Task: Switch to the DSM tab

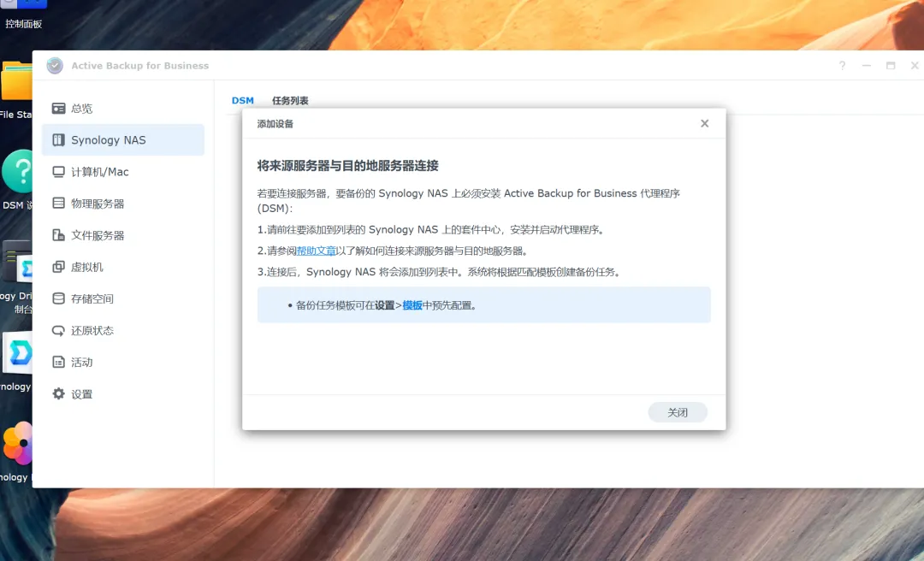Action: click(242, 100)
